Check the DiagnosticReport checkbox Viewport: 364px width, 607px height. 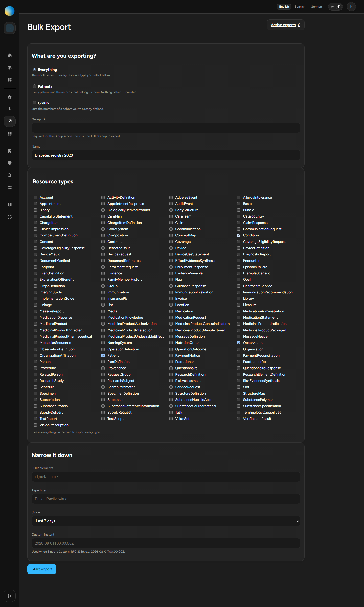(239, 254)
